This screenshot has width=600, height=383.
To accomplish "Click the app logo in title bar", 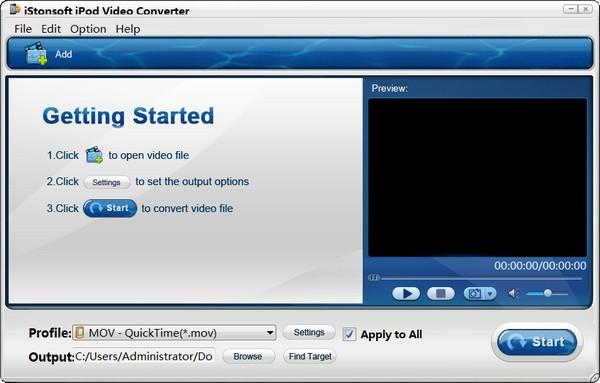I will [x=15, y=9].
